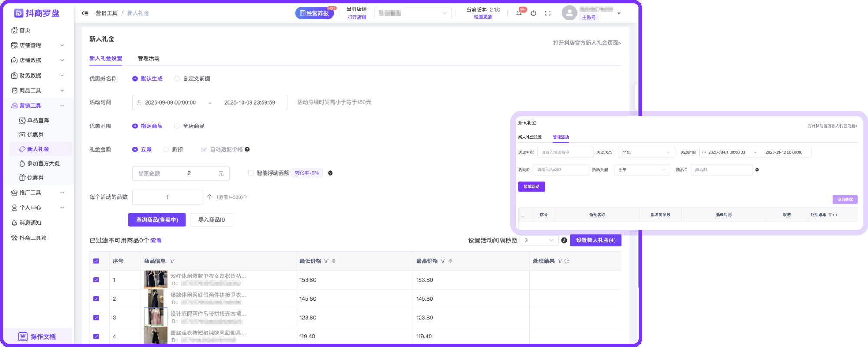The image size is (868, 347).
Task: Select the 自定义前缀 radio option
Action: (177, 79)
